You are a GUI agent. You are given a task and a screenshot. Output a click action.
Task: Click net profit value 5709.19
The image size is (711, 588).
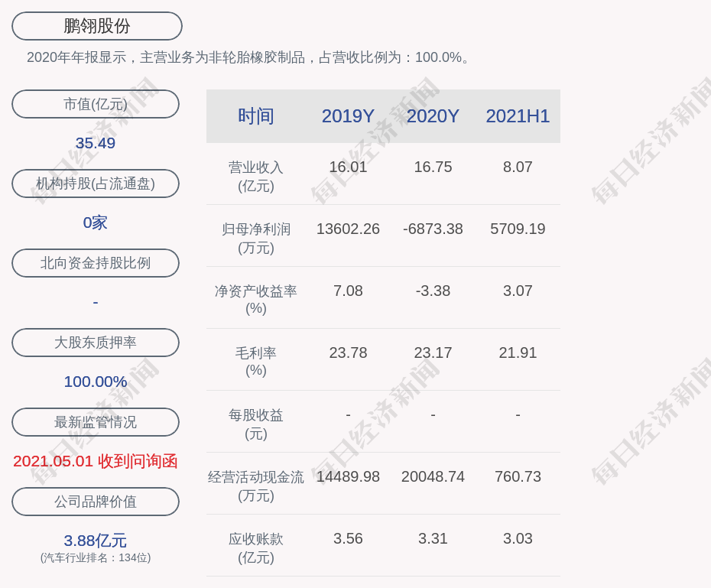point(518,229)
